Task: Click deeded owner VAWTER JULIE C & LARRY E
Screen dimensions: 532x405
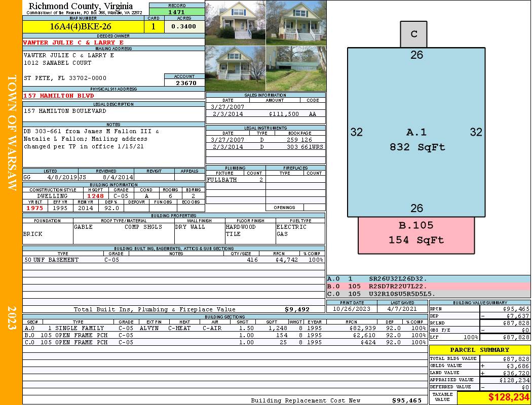Action: pos(73,43)
